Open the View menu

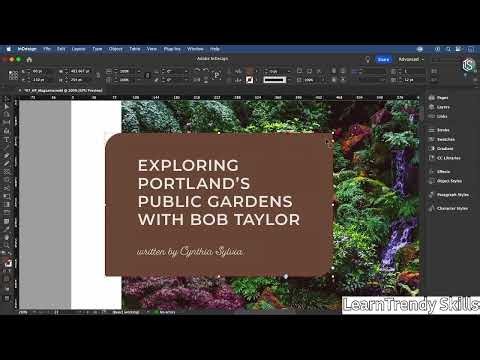coord(152,49)
